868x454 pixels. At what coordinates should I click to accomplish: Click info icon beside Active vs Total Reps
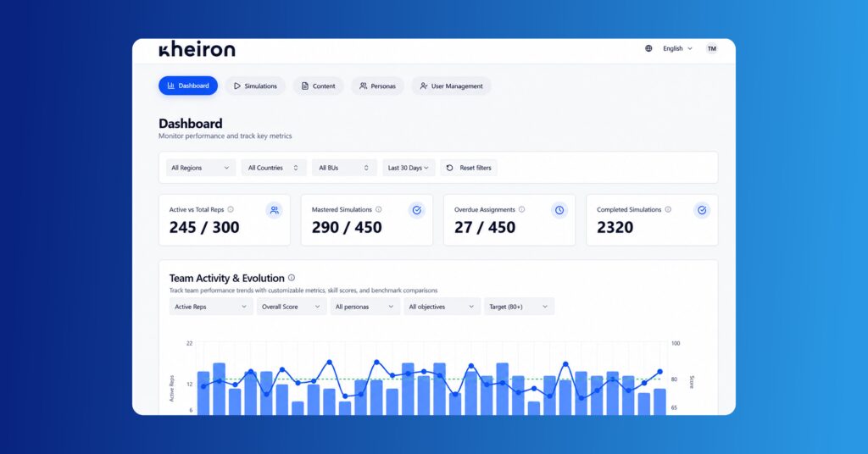tap(231, 209)
